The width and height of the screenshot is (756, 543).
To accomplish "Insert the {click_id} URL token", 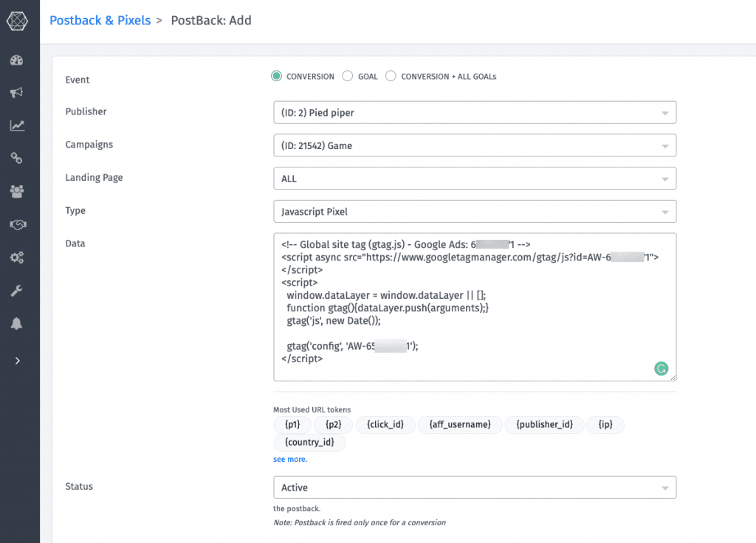I will coord(385,424).
